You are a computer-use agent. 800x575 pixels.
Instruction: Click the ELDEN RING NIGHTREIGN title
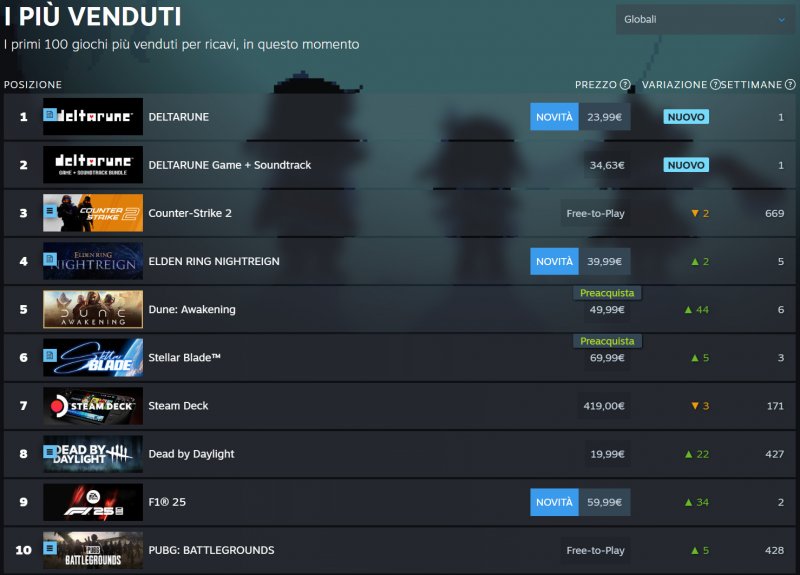click(x=214, y=261)
